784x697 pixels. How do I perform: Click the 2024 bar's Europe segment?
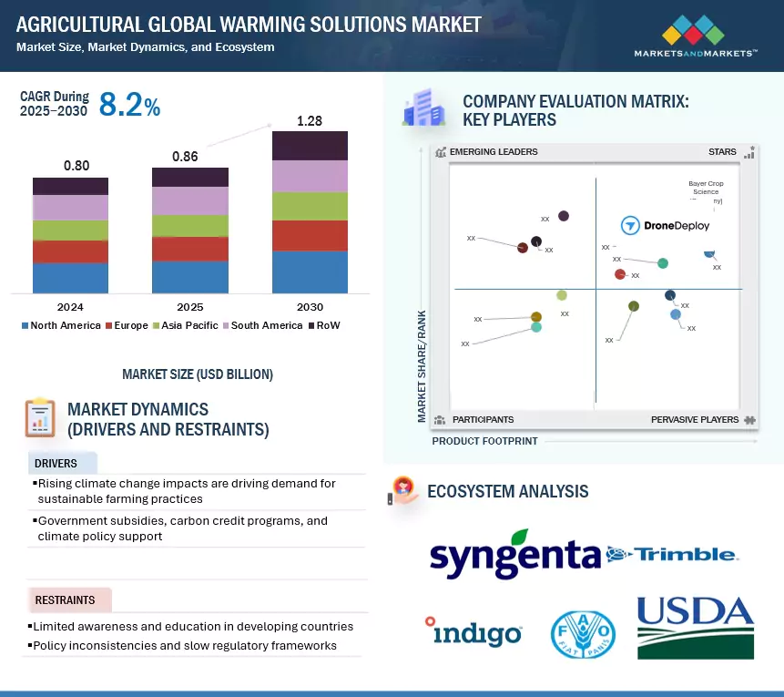pyautogui.click(x=70, y=251)
